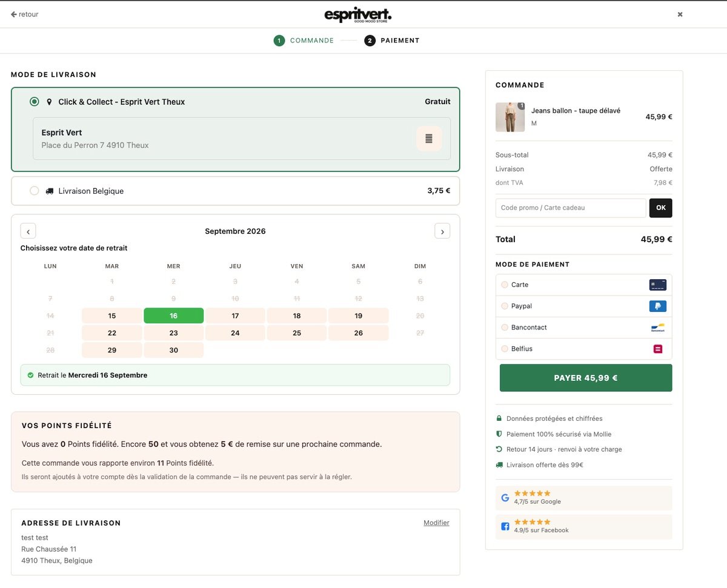Click PAYER 45,99 € button

pyautogui.click(x=586, y=378)
